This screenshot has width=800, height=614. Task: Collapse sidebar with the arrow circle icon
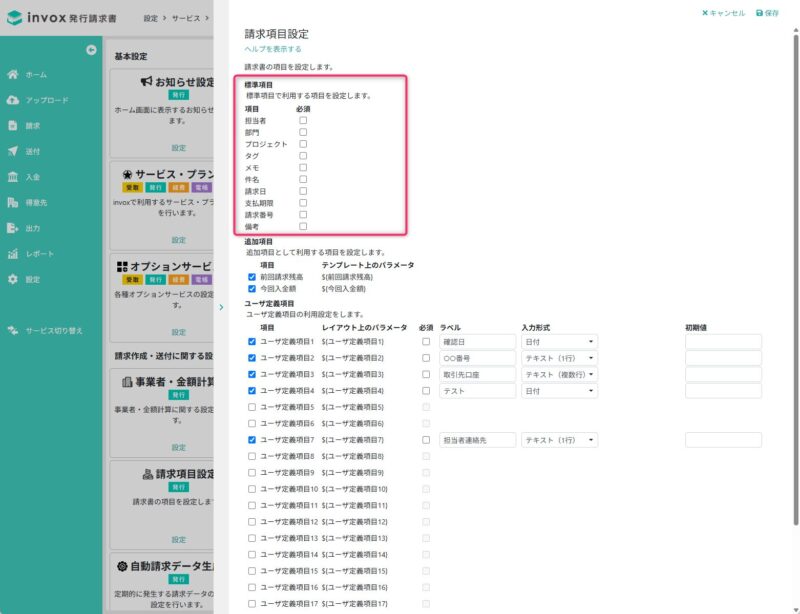tap(91, 50)
